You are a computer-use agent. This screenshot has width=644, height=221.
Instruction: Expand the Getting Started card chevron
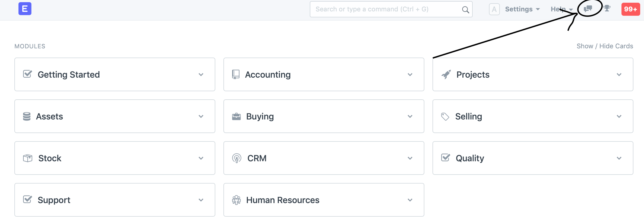[201, 75]
